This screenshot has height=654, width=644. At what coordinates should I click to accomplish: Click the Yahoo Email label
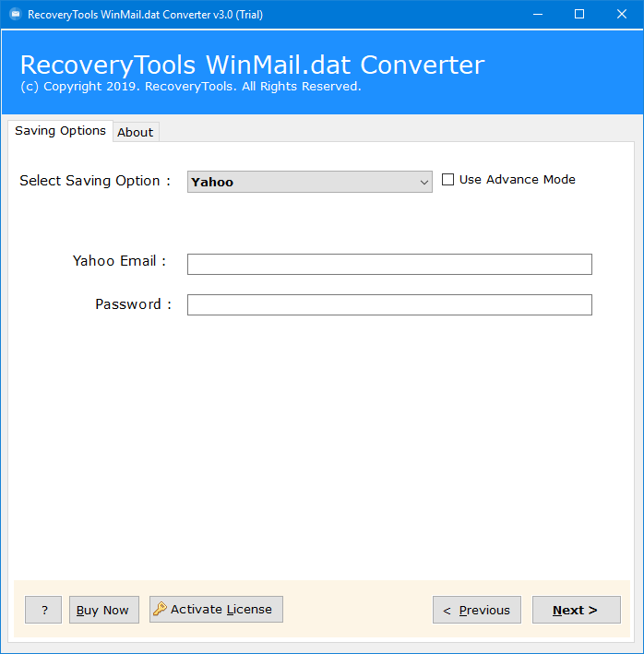click(119, 261)
